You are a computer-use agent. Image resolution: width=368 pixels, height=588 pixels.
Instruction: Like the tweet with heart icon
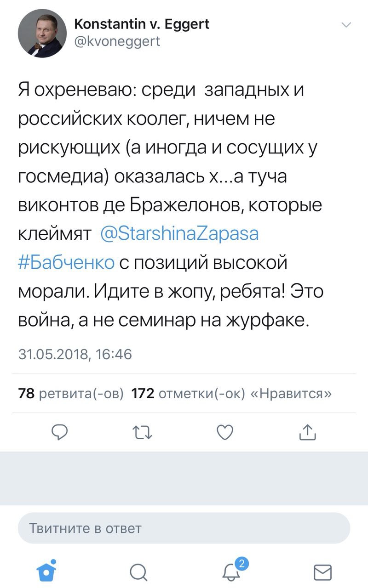click(x=225, y=432)
